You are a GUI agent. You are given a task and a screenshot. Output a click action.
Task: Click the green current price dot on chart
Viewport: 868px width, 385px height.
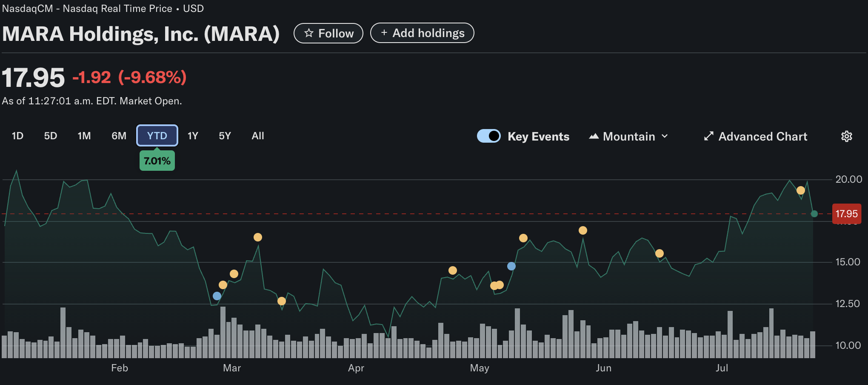pyautogui.click(x=814, y=214)
